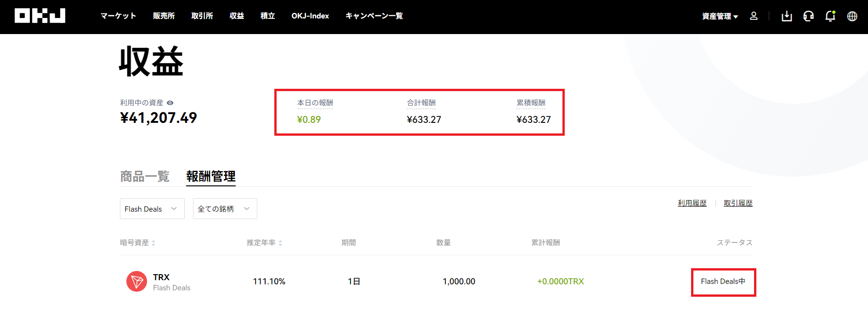This screenshot has width=868, height=311.
Task: Click the 本日の報酬 label
Action: pos(315,103)
